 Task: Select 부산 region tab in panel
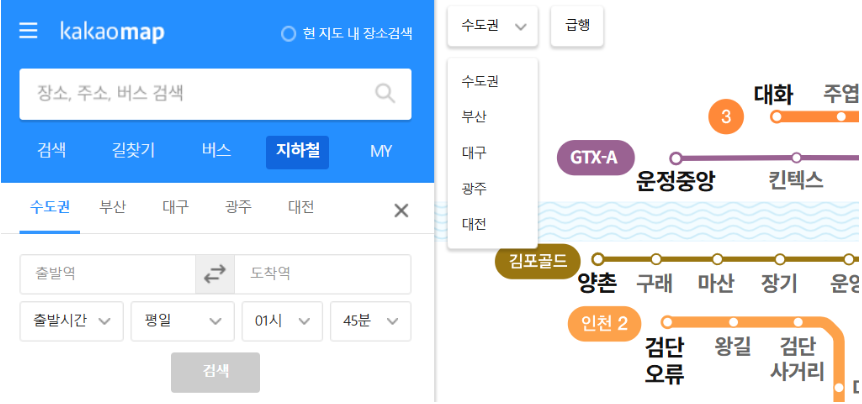pyautogui.click(x=112, y=208)
